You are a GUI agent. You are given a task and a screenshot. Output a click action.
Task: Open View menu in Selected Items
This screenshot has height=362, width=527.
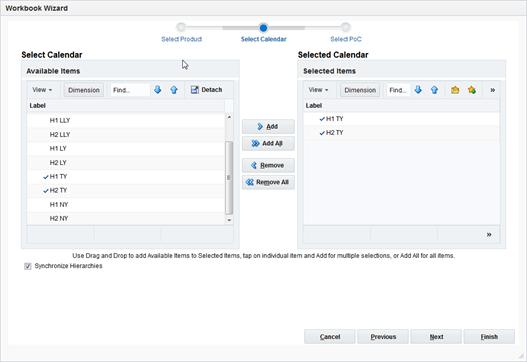[x=318, y=90]
